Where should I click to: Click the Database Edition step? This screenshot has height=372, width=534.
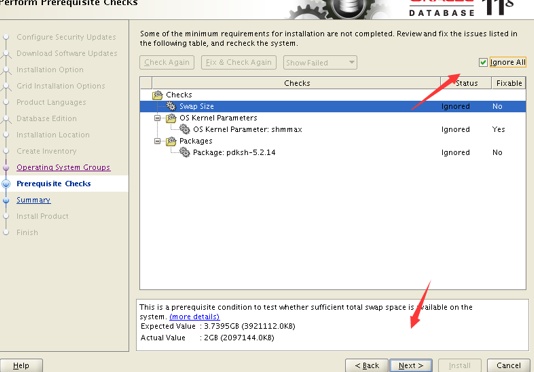pos(46,119)
